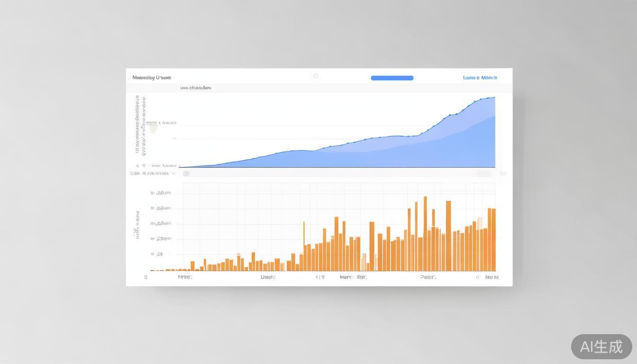Viewport: 637px width, 364px height.
Task: Toggle the pale oval legend marker beside area chart
Action: [153, 127]
